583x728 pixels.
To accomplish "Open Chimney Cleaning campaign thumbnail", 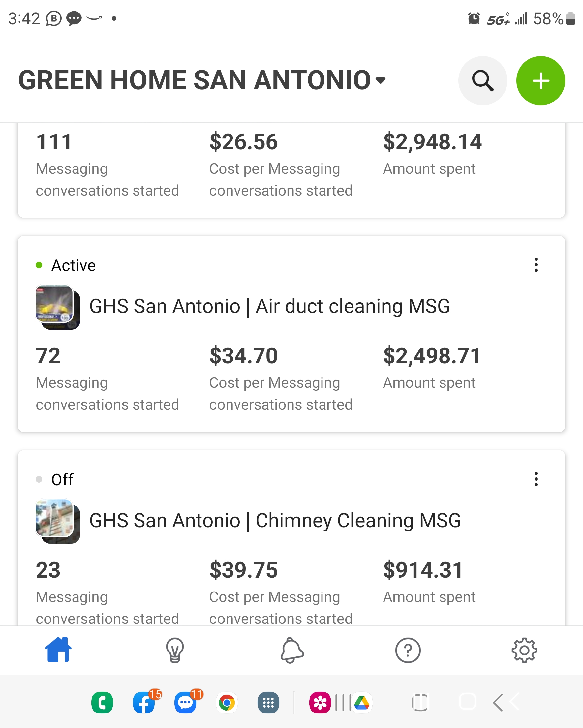I will point(58,521).
